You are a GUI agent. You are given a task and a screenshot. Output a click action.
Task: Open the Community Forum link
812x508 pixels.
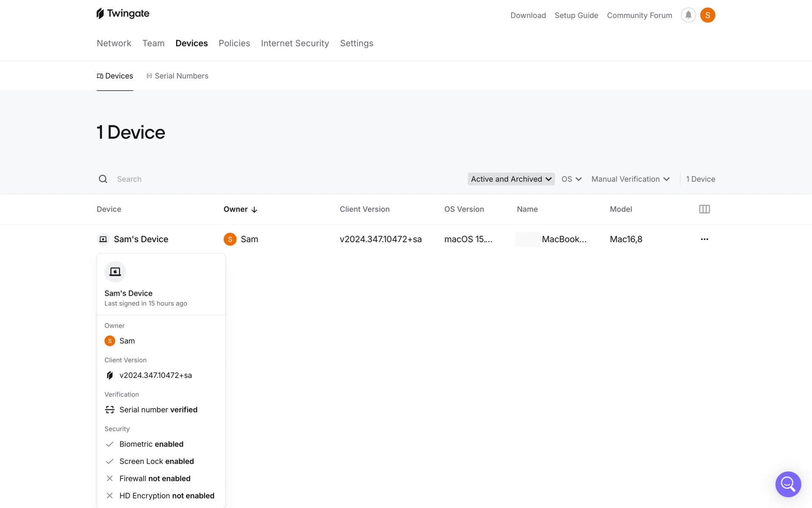coord(639,15)
